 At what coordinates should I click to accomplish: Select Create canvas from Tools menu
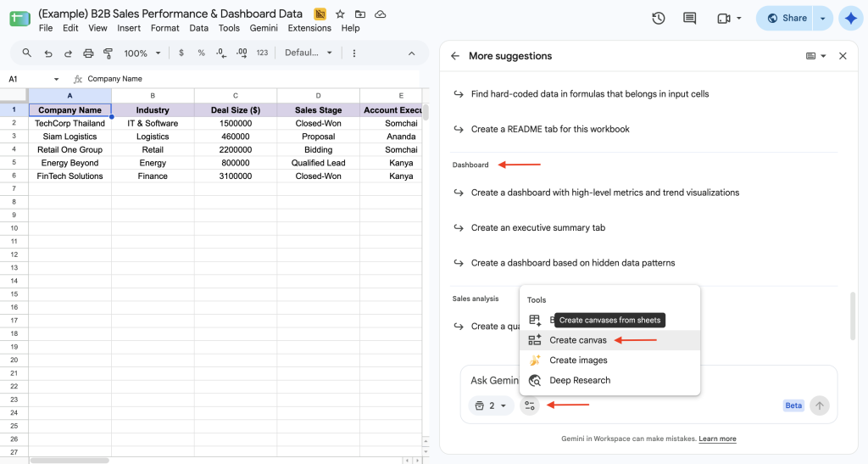click(610, 340)
